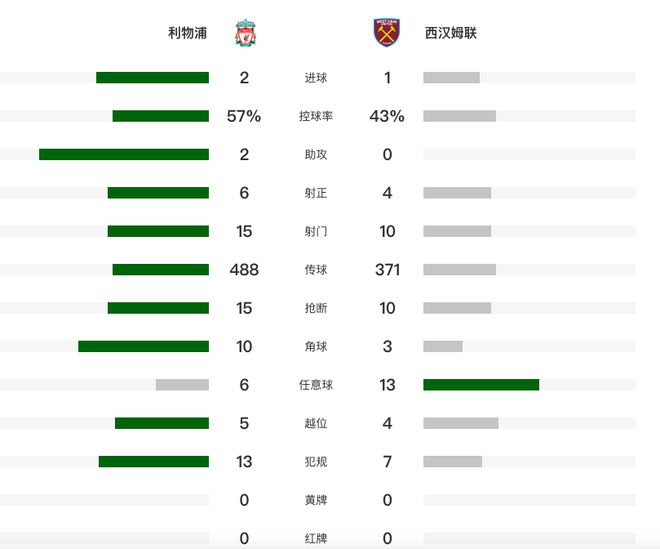
Task: Click the 越位 stat label
Action: pos(316,423)
